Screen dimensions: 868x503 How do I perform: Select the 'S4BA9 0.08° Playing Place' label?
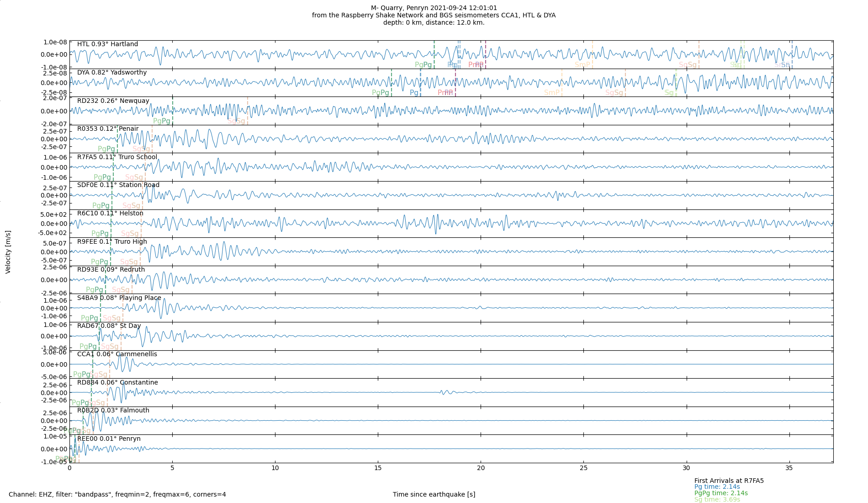(x=119, y=298)
